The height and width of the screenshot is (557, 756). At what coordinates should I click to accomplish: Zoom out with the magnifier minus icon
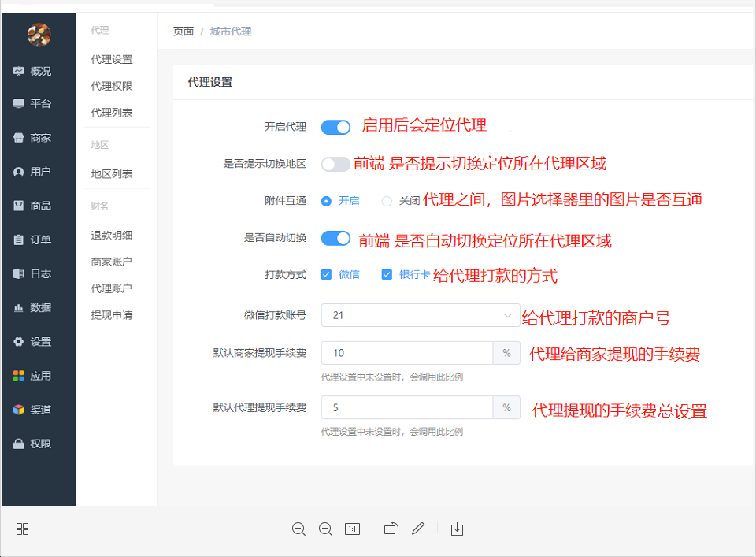325,529
